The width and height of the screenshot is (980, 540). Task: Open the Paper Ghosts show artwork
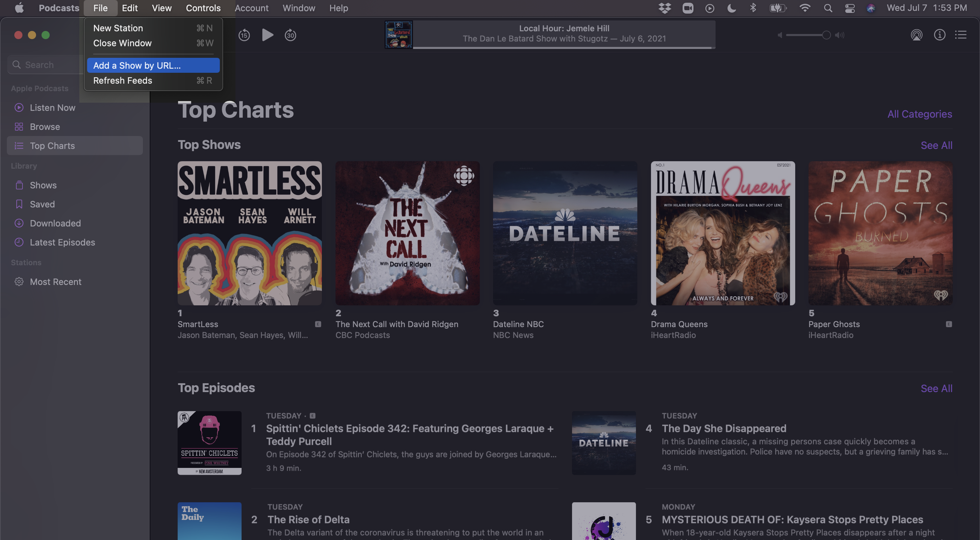click(x=880, y=233)
